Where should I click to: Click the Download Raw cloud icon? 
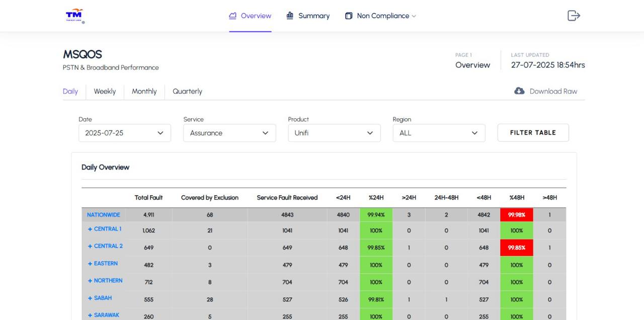tap(519, 91)
